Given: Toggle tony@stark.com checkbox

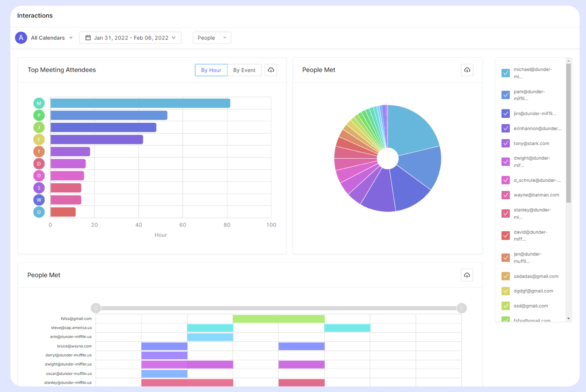Looking at the screenshot, I should [505, 143].
